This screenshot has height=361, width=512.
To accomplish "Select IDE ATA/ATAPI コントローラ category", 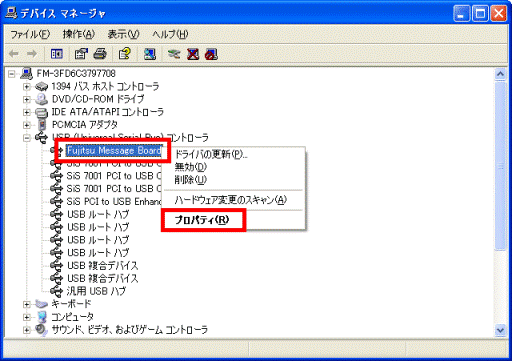I will coord(107,112).
